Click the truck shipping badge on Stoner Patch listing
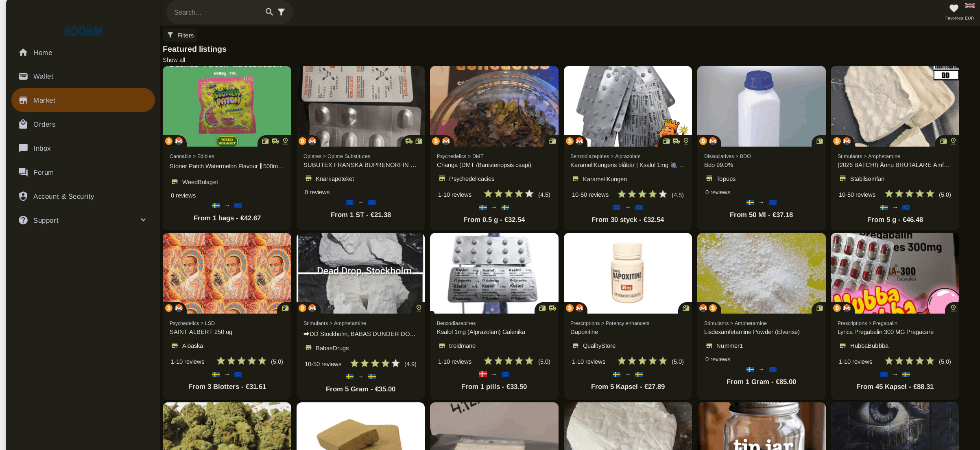980x450 pixels. tap(276, 141)
